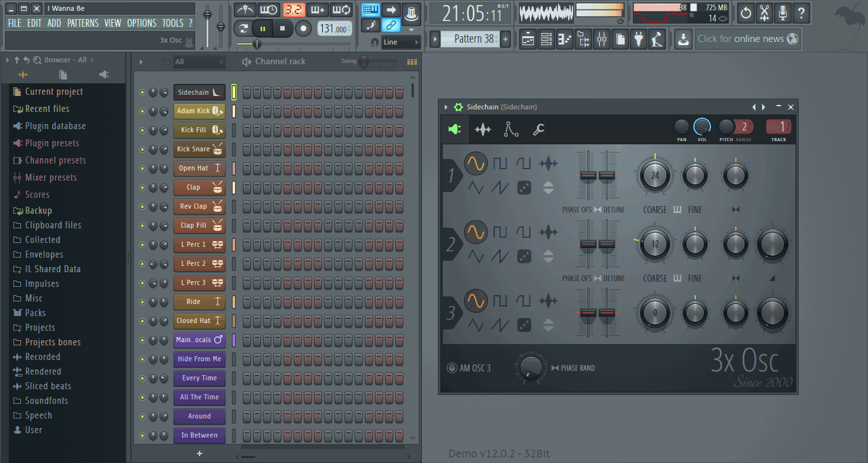Open the wrench miscellaneous tab in Sidechain
The width and height of the screenshot is (868, 463).
click(539, 130)
